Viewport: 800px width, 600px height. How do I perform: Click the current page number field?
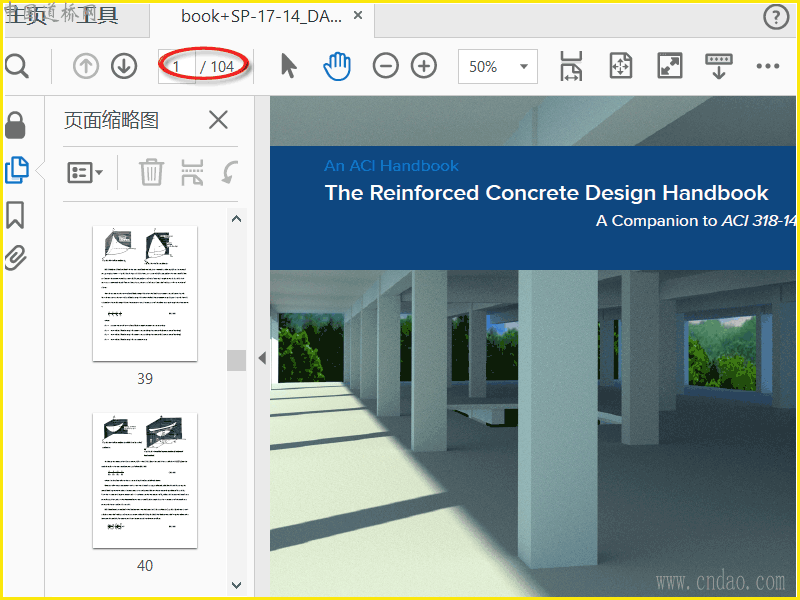coord(178,67)
